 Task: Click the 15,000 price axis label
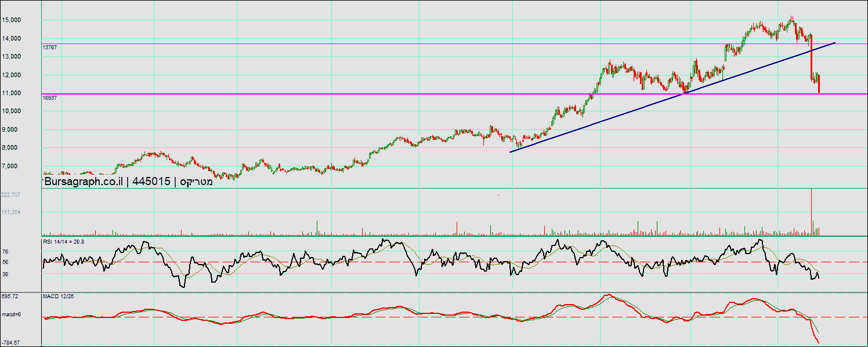12,20
